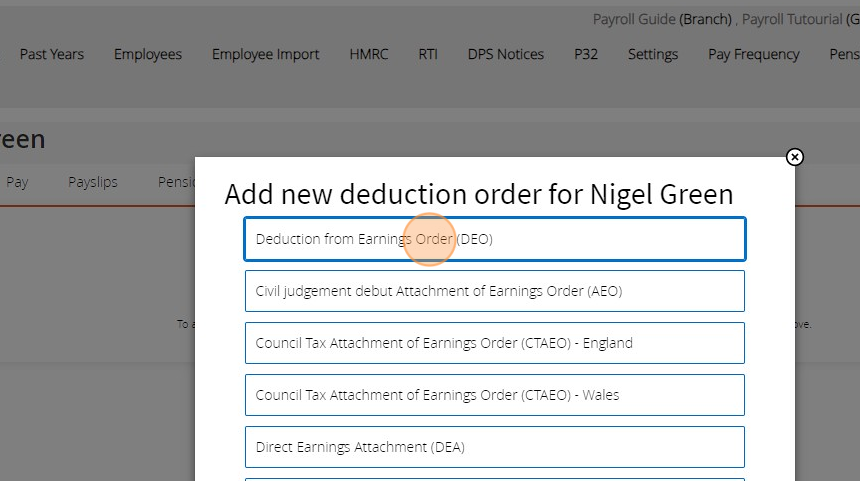Image resolution: width=860 pixels, height=481 pixels.
Task: Open the Employee Import page
Action: pyautogui.click(x=265, y=54)
